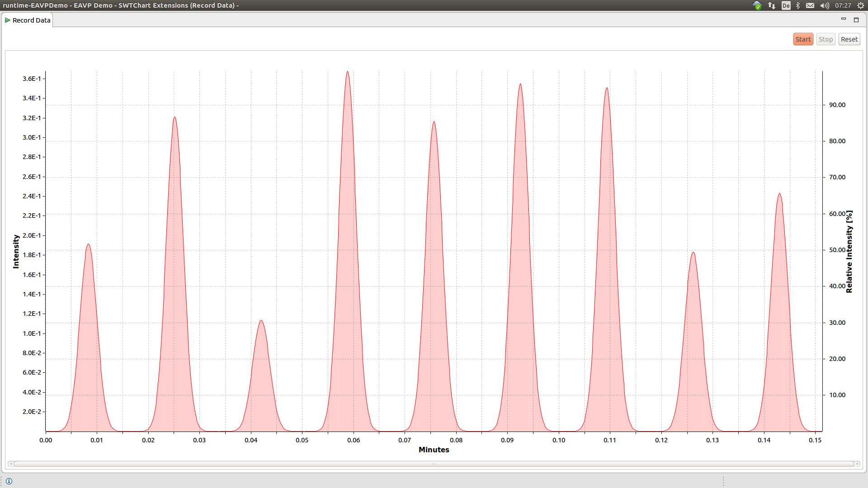Click the 0.08 minutes axis label
The height and width of the screenshot is (488, 868).
point(456,440)
